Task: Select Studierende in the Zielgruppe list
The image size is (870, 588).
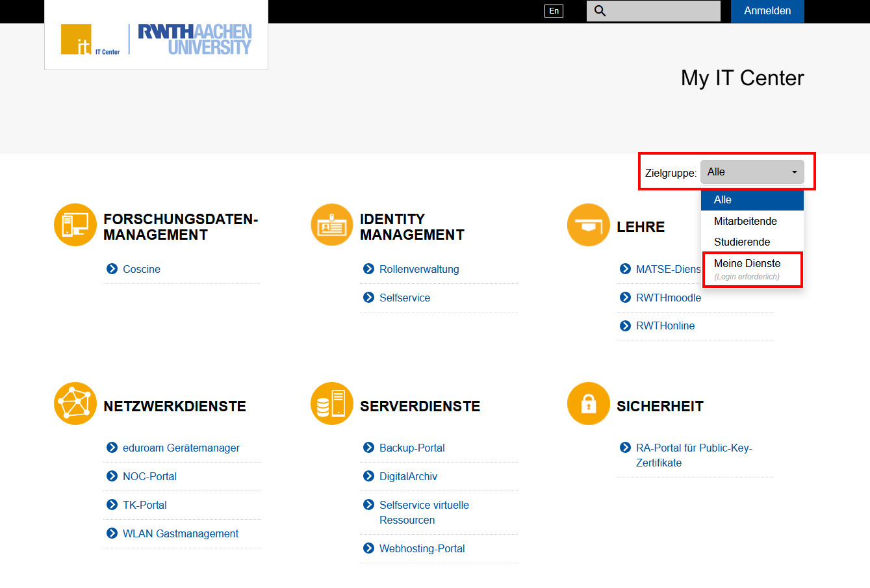Action: 741,242
